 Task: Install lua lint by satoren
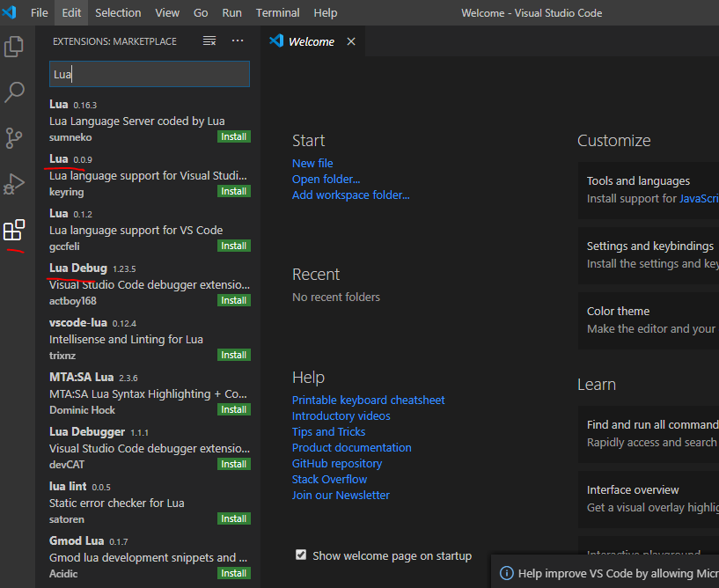[x=234, y=518]
